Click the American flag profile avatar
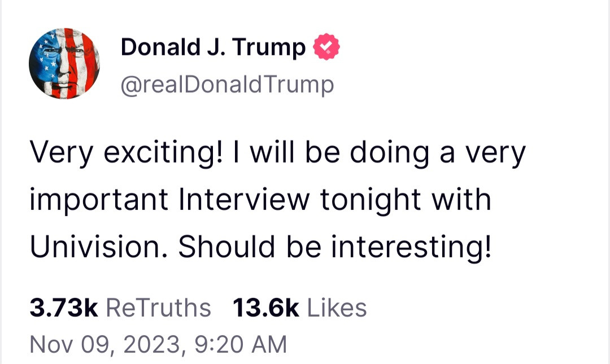Screen dimensions: 610x364 click(x=64, y=63)
